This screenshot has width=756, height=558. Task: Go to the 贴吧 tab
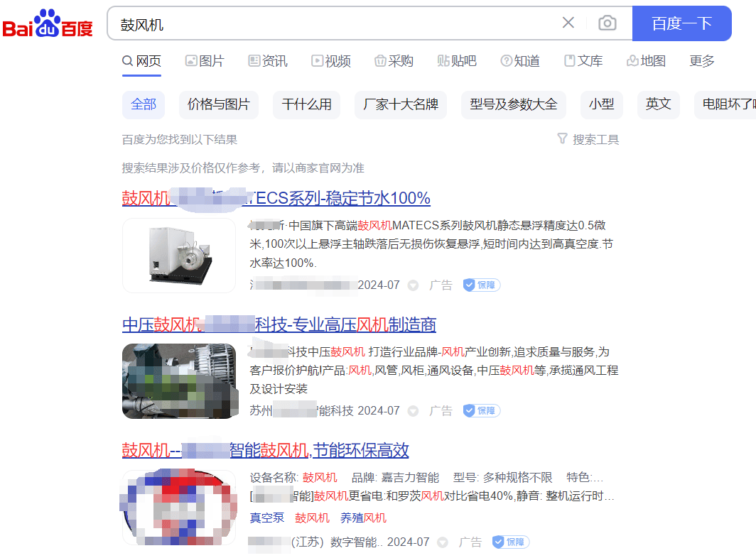[x=457, y=61]
